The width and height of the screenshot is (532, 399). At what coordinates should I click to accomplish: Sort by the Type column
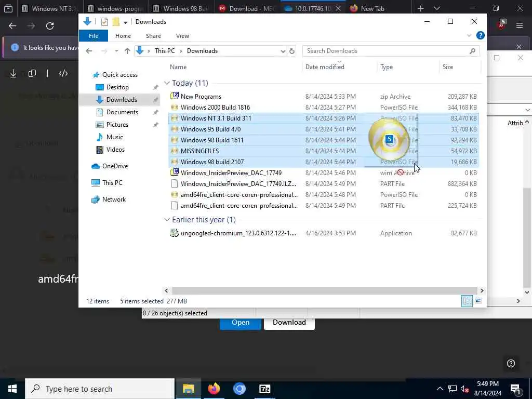point(387,67)
